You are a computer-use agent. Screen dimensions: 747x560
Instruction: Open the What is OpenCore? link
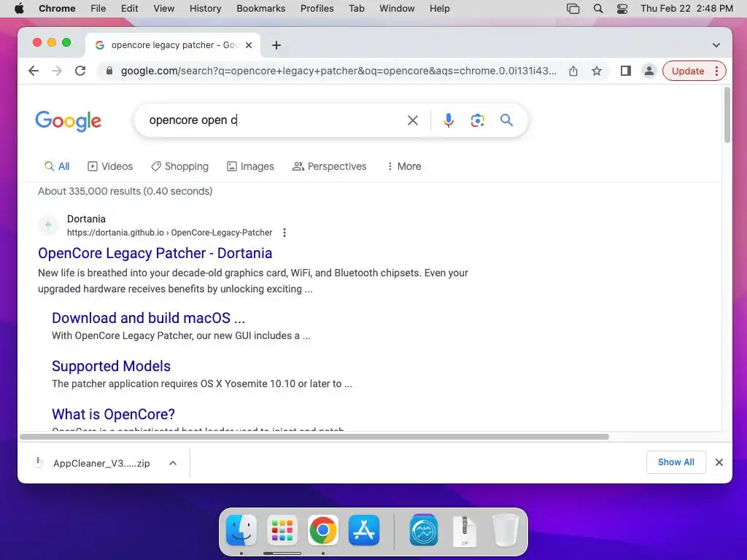point(113,414)
